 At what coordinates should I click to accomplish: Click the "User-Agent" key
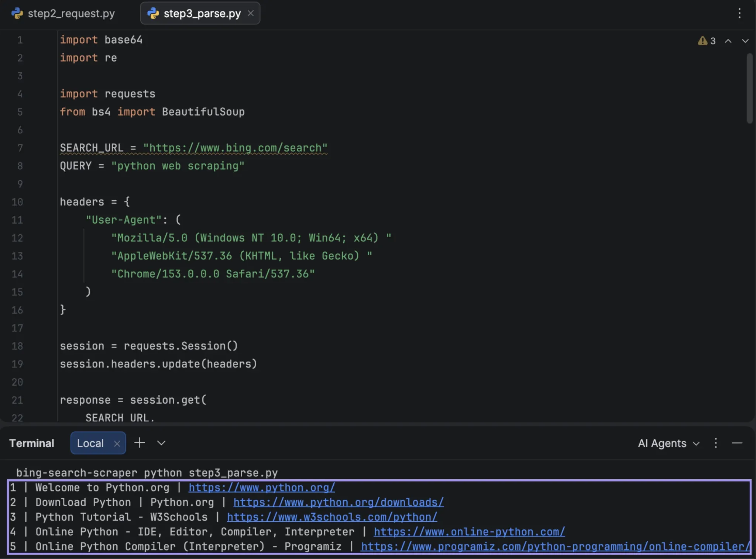[124, 220]
